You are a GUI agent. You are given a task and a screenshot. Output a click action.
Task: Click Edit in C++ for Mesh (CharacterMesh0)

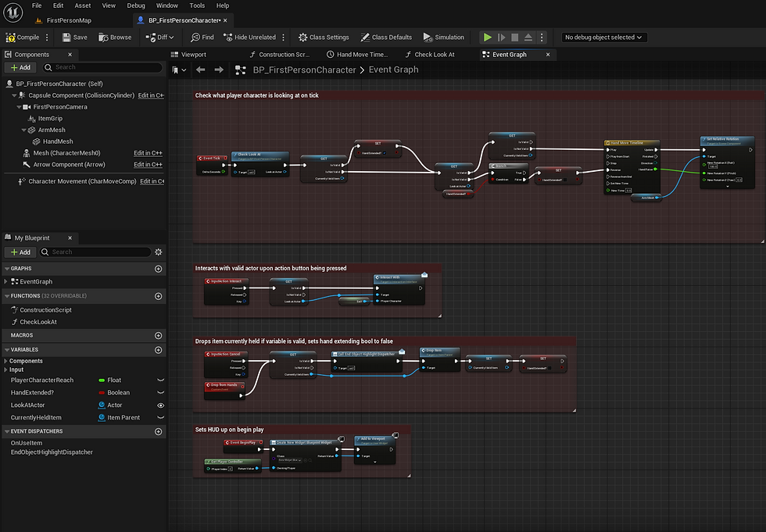tap(148, 153)
